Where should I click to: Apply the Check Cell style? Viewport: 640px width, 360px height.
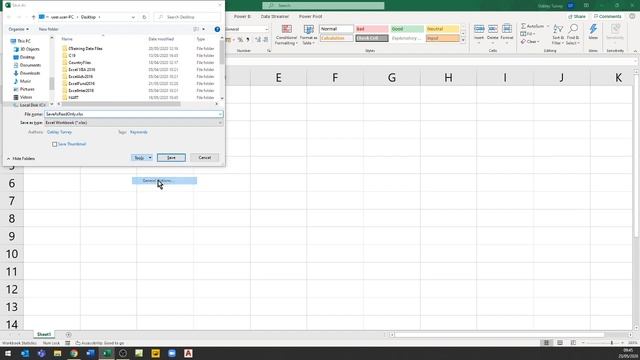371,38
